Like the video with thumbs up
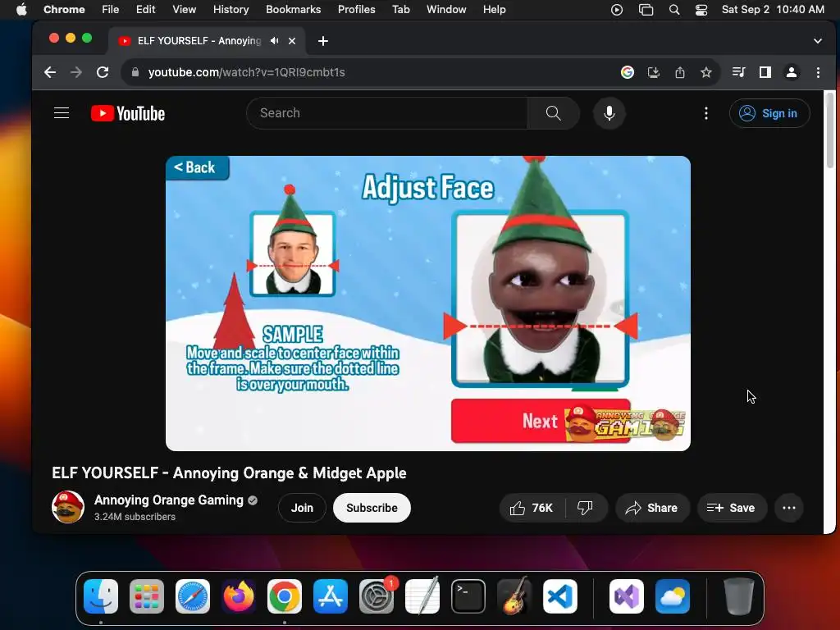This screenshot has height=630, width=840. click(532, 508)
